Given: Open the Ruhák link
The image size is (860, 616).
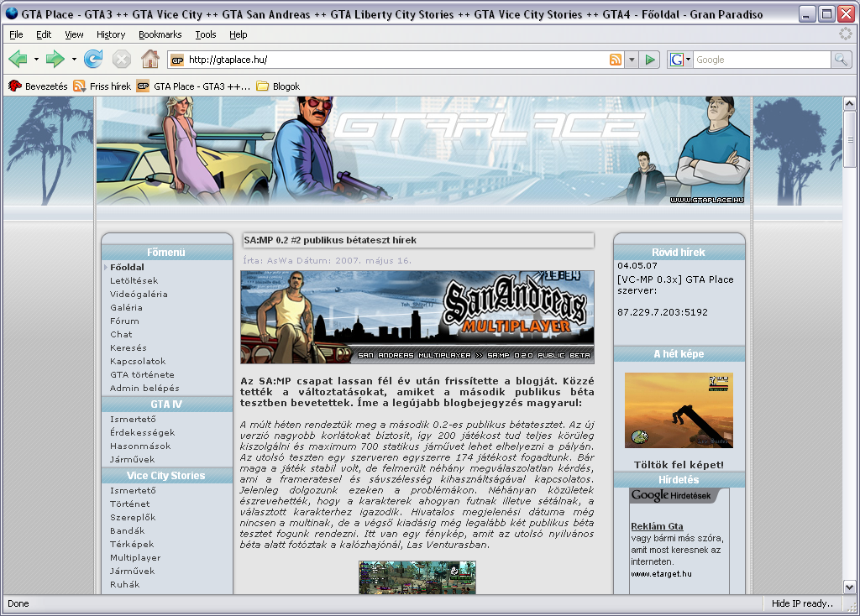Looking at the screenshot, I should [124, 584].
